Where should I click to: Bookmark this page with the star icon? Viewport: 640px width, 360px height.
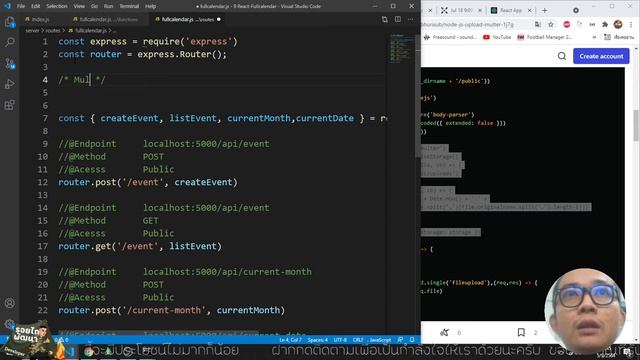click(551, 24)
